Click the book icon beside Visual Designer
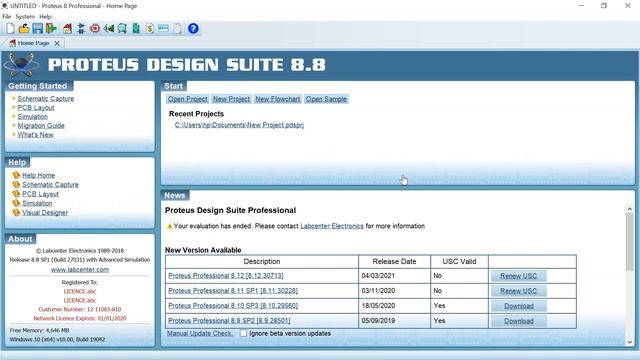This screenshot has width=640, height=360. tap(16, 212)
